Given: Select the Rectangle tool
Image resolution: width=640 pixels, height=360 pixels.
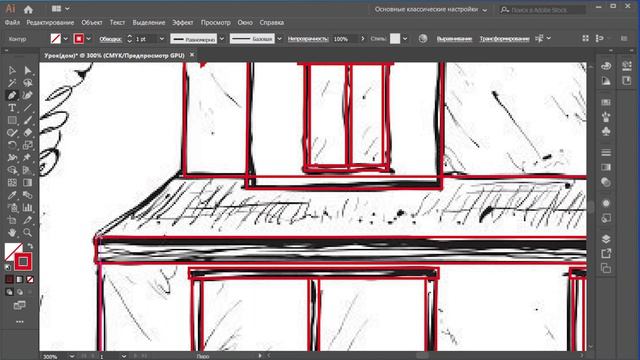Looking at the screenshot, I should tap(12, 120).
